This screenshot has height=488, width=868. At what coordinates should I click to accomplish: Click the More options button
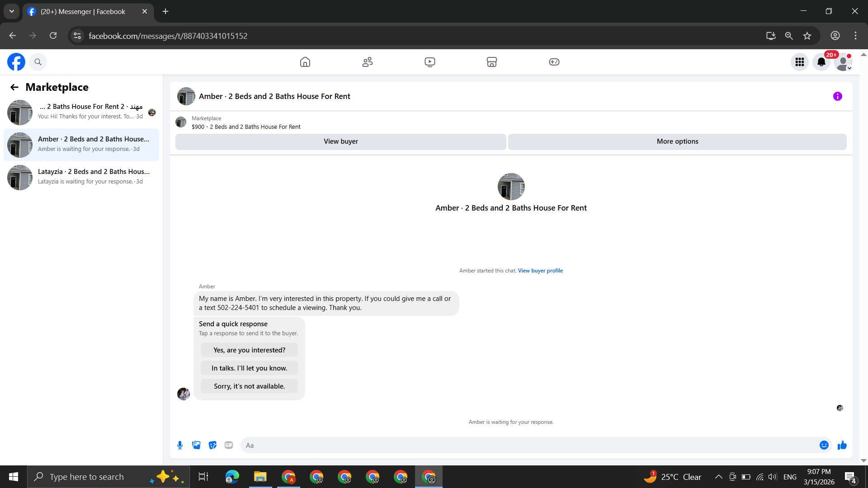[677, 141]
